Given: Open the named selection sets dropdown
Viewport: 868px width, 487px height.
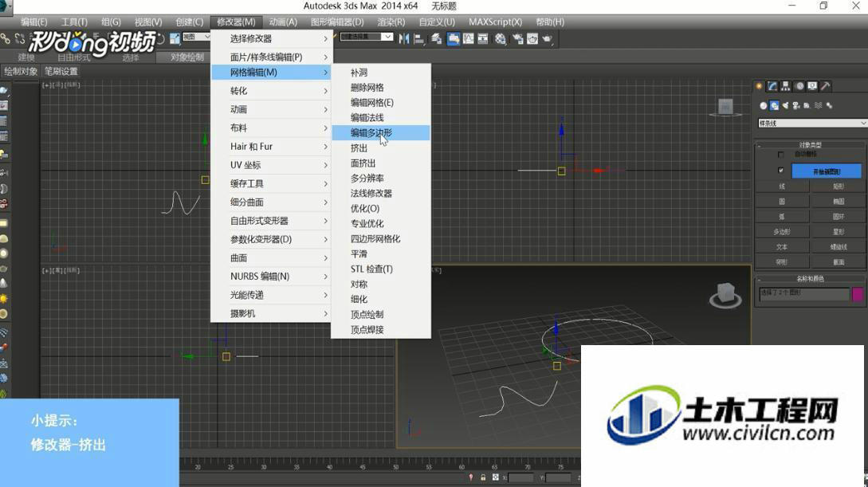Looking at the screenshot, I should (367, 37).
